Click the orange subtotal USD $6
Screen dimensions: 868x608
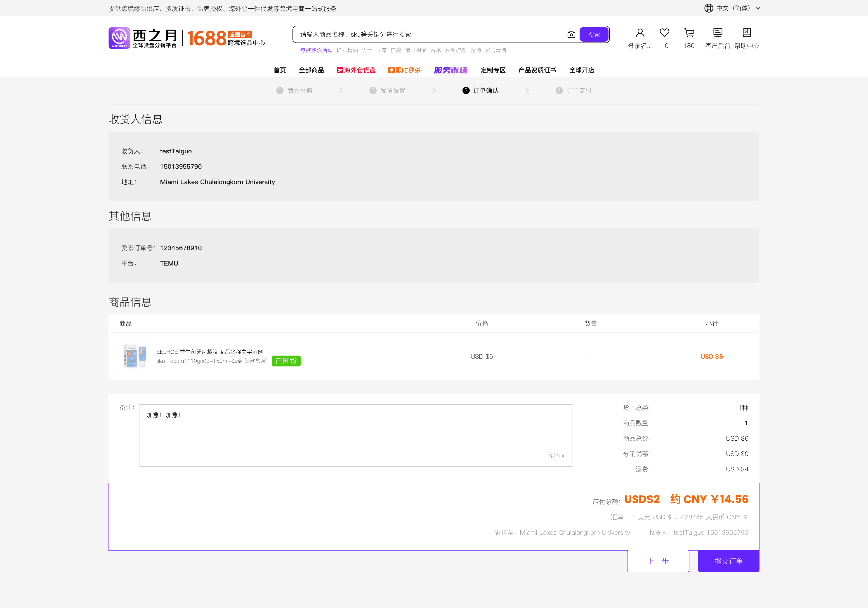point(712,356)
